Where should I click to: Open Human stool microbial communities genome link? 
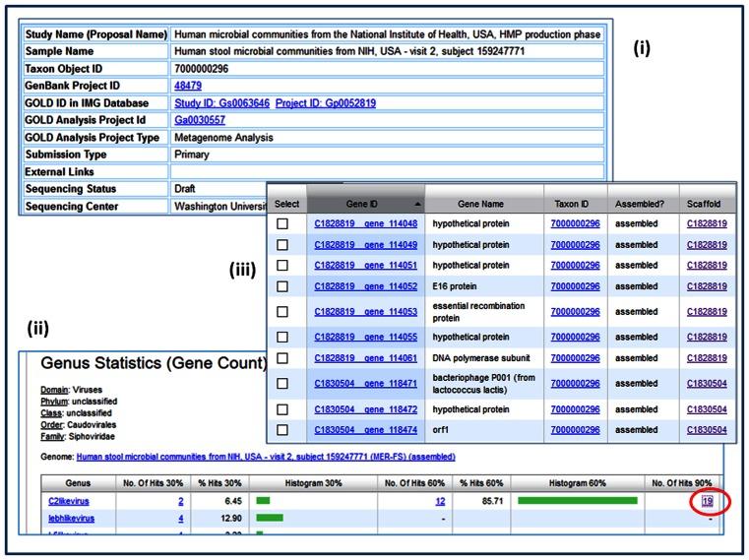[266, 457]
